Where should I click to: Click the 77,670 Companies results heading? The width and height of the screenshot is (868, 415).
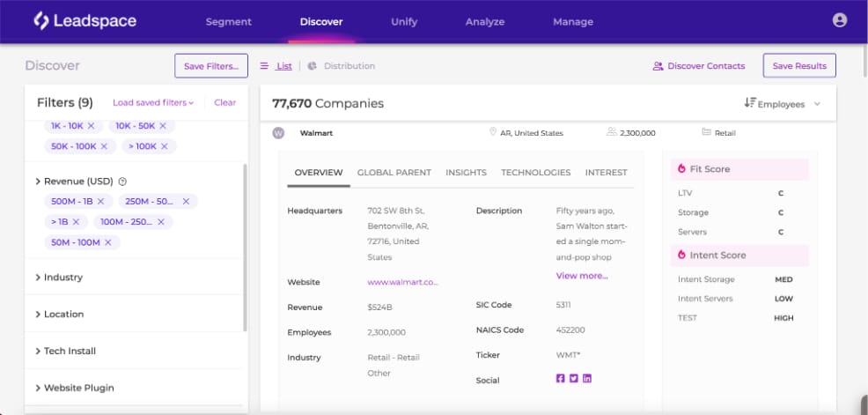coord(327,103)
